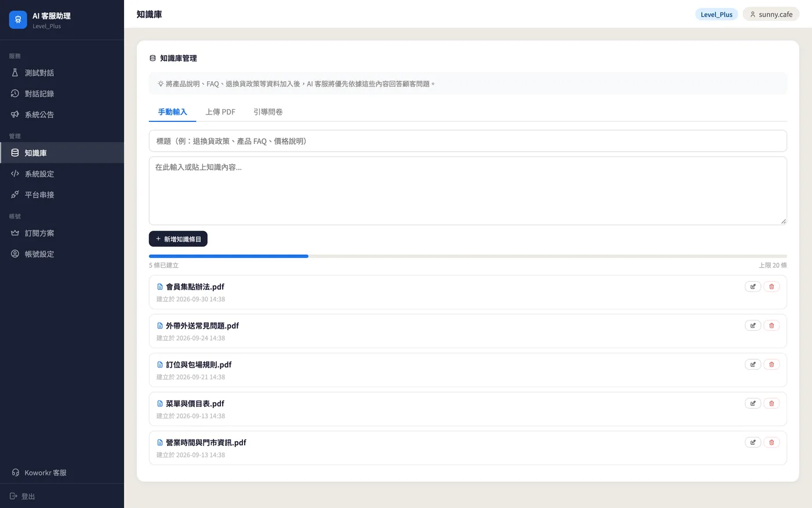Delete 外帶外送常見問題.pdf entry
Screen dimensions: 812x508
pos(771,326)
